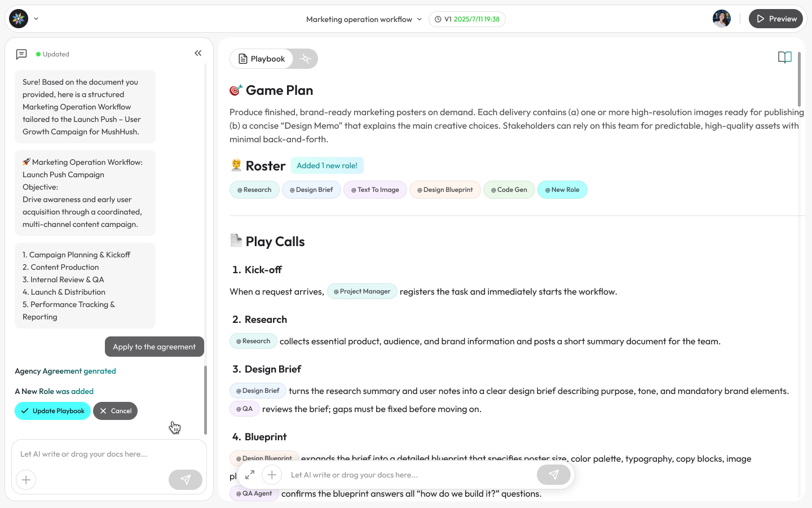This screenshot has height=508, width=812.
Task: Click the expand arrows icon in floating input
Action: 250,475
